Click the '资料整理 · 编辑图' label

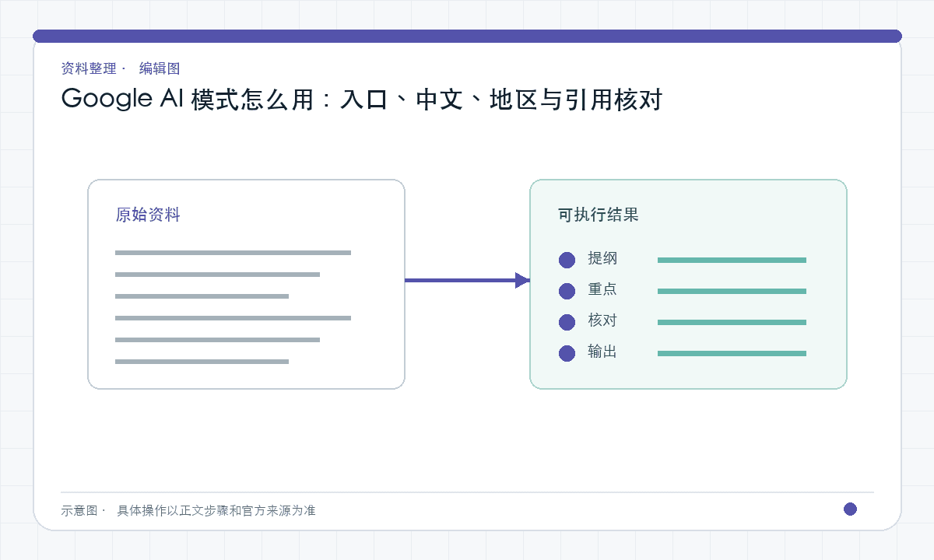coord(121,68)
